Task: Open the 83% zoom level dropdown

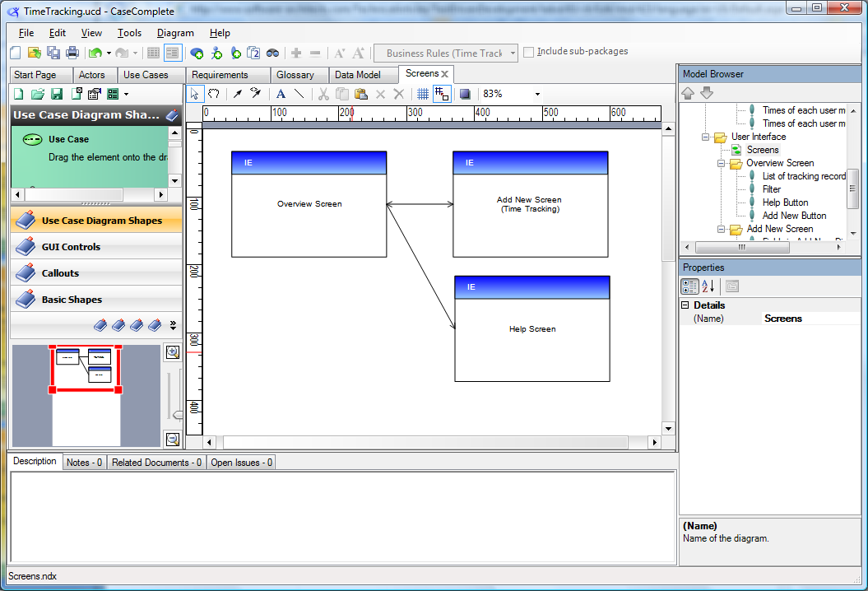Action: click(537, 94)
